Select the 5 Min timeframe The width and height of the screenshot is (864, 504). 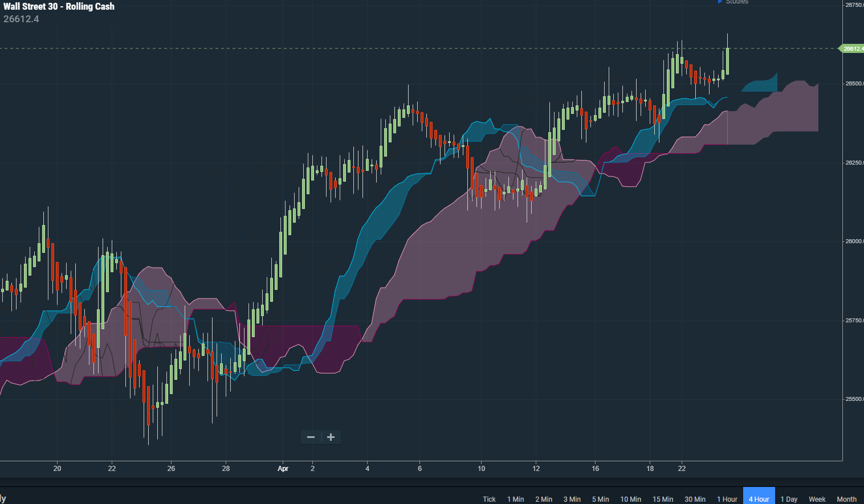(x=601, y=499)
